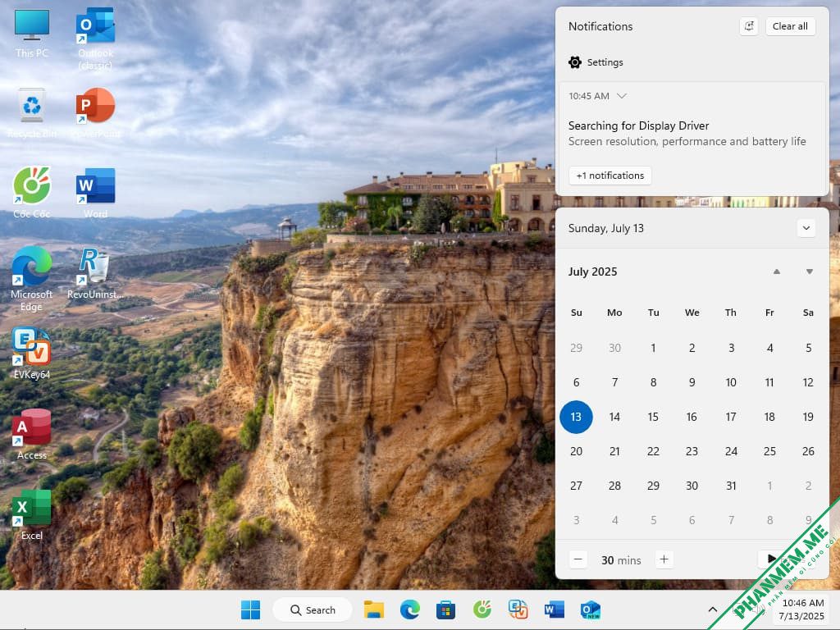Select July 26 in the calendar
Screen dimensions: 840x630
808,451
